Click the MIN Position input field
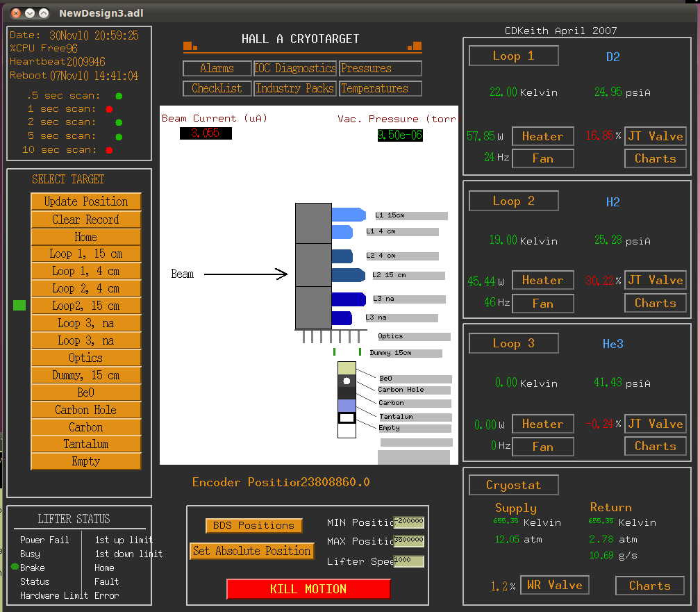The width and height of the screenshot is (700, 612). 409,522
